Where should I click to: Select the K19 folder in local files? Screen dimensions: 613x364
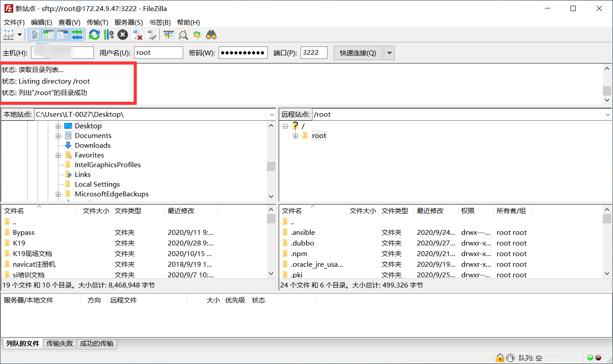click(19, 243)
